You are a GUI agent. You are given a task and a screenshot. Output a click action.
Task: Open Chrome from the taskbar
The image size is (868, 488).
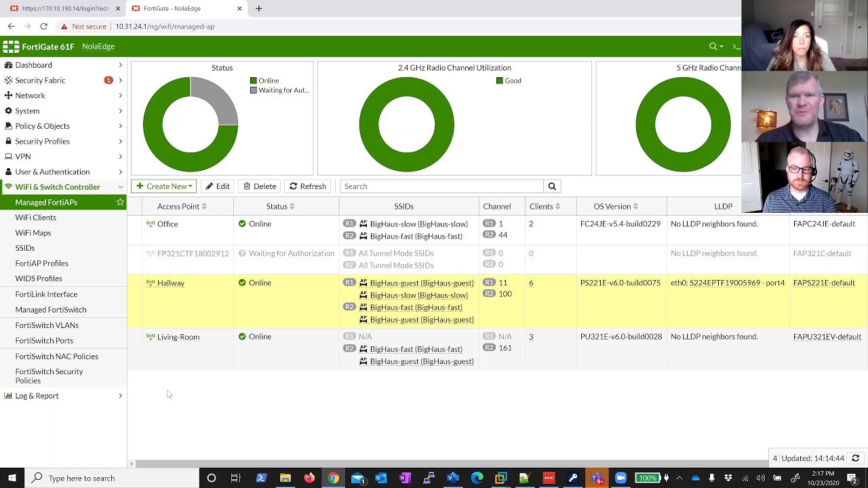tap(333, 478)
